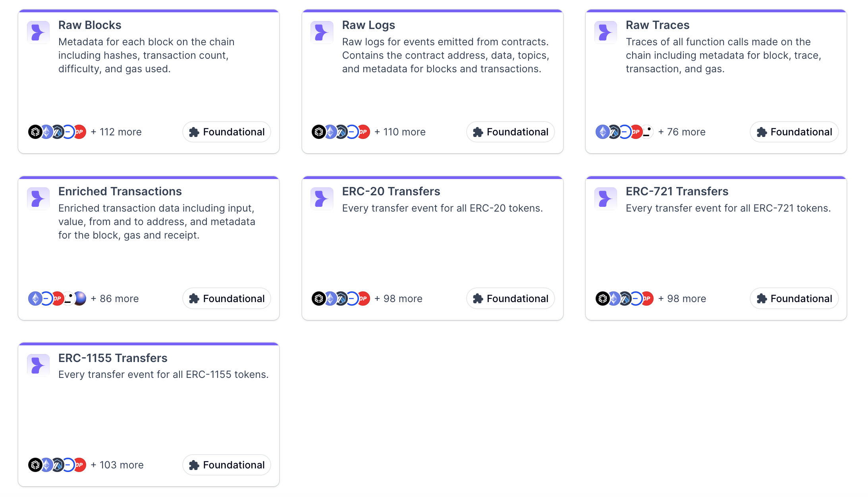
Task: Click the Foundational tag on ERC-20 Transfers
Action: point(510,299)
